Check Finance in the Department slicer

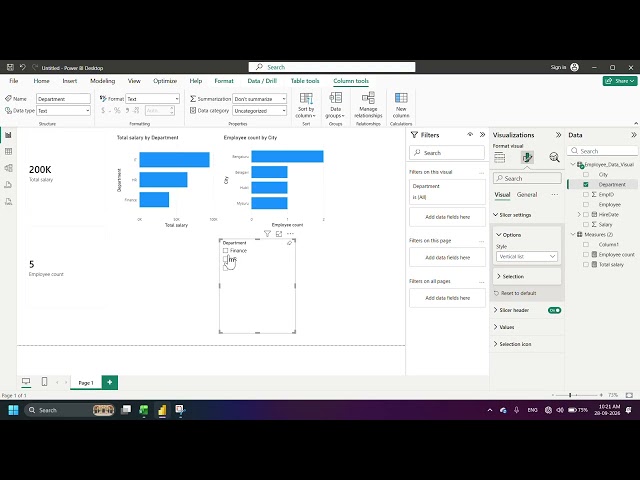(225, 251)
